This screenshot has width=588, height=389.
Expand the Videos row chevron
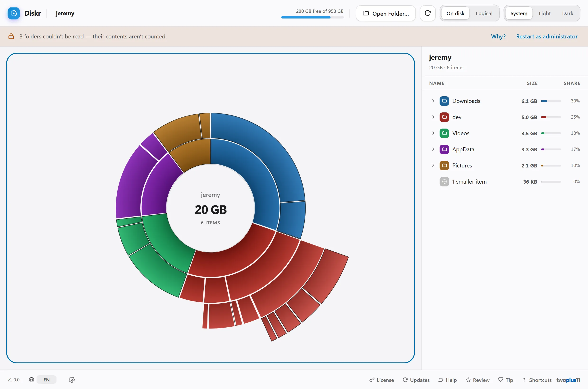pyautogui.click(x=433, y=133)
